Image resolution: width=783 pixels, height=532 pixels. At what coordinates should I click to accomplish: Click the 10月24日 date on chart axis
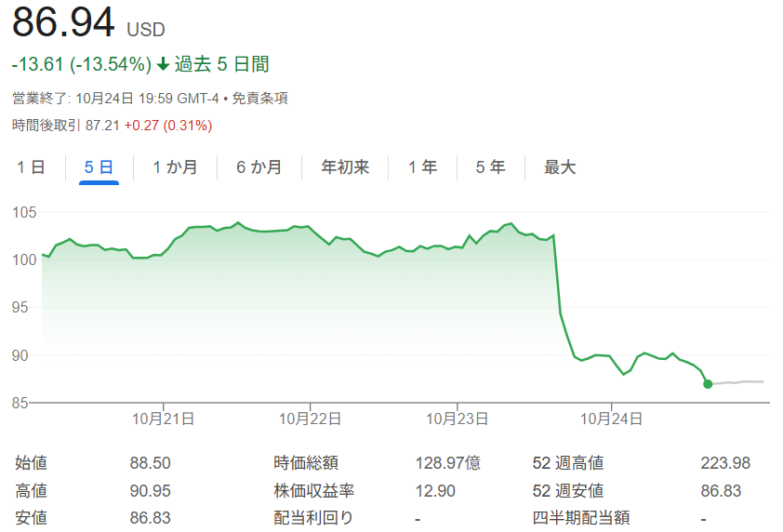point(611,419)
